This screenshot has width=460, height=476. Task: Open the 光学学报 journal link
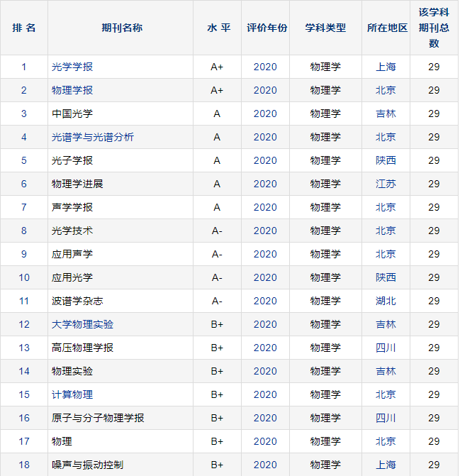(x=72, y=67)
